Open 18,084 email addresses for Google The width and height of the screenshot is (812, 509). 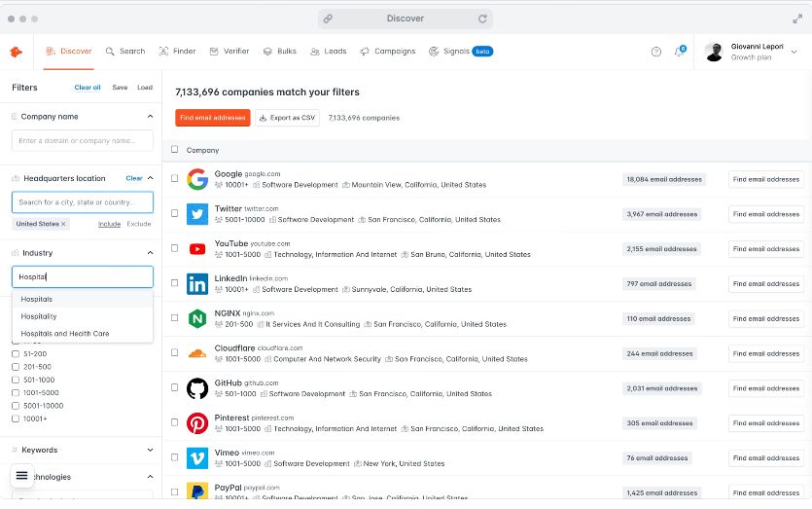(x=664, y=179)
